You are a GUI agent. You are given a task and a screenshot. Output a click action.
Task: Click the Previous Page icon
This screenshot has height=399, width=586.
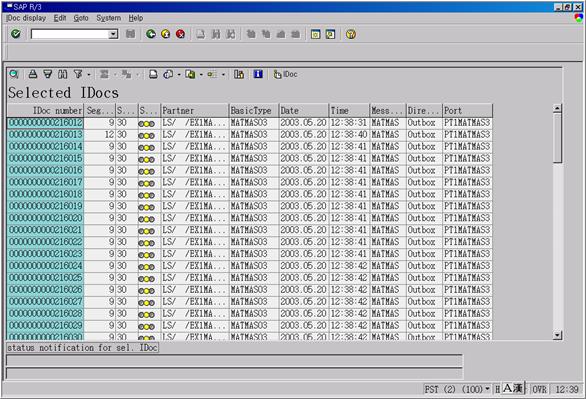(x=266, y=34)
